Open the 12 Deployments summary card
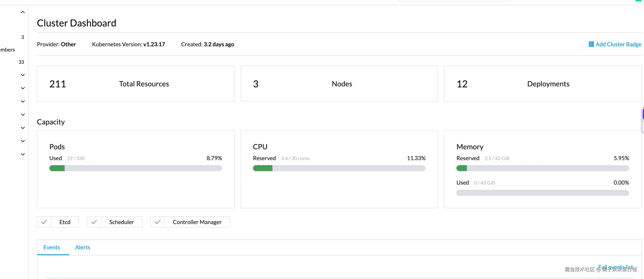644x279 pixels. [x=542, y=84]
